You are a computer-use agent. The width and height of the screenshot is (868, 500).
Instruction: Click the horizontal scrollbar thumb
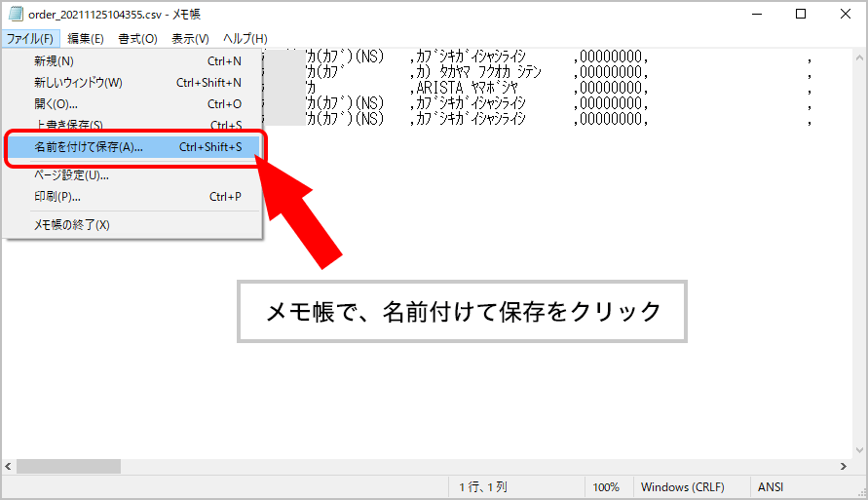[68, 466]
